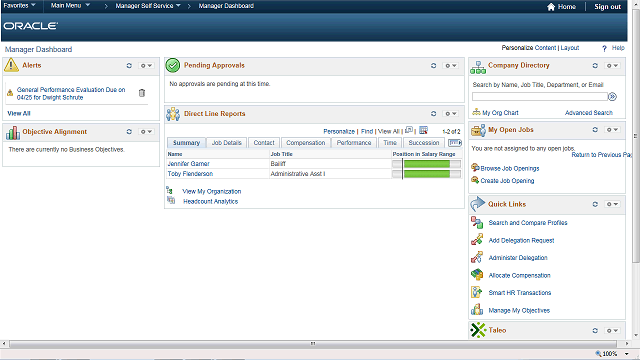Refresh the Alerts pagelet
The image size is (640, 360).
[129, 65]
